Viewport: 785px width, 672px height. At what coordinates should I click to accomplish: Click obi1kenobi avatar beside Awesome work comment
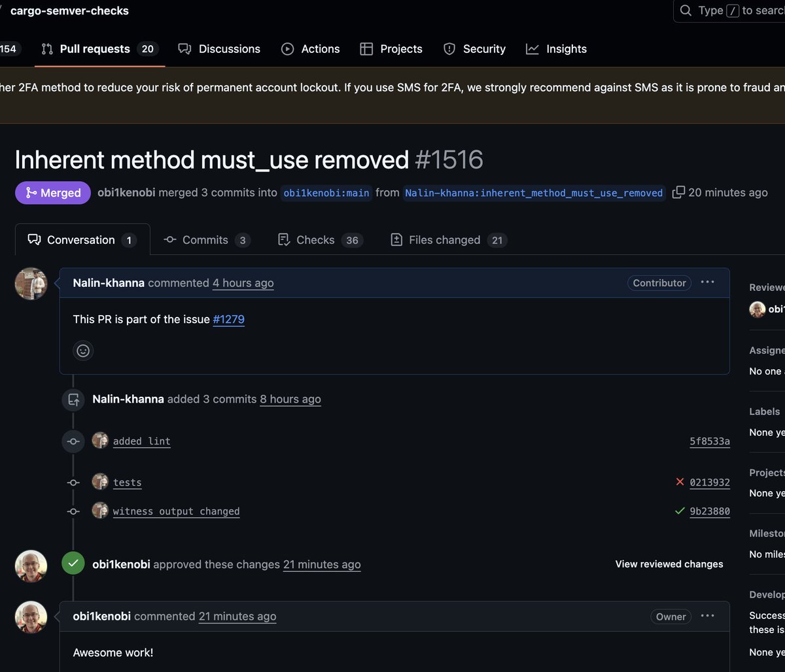pyautogui.click(x=31, y=617)
